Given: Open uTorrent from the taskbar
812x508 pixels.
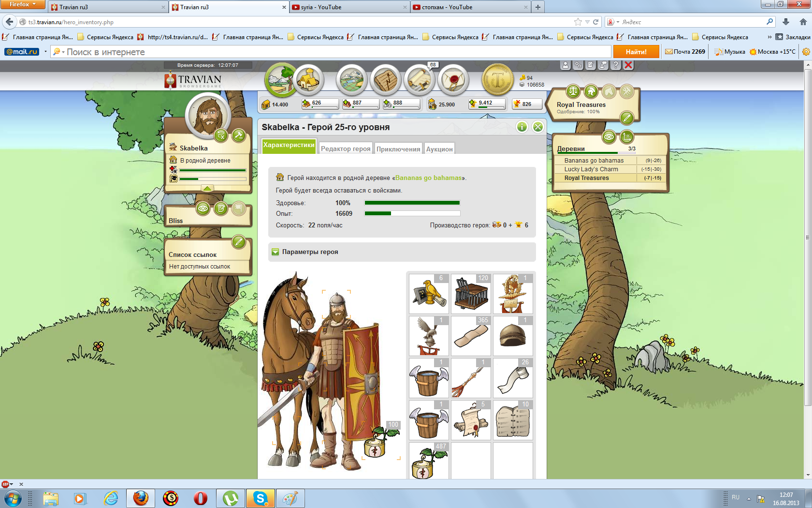Looking at the screenshot, I should pos(231,498).
